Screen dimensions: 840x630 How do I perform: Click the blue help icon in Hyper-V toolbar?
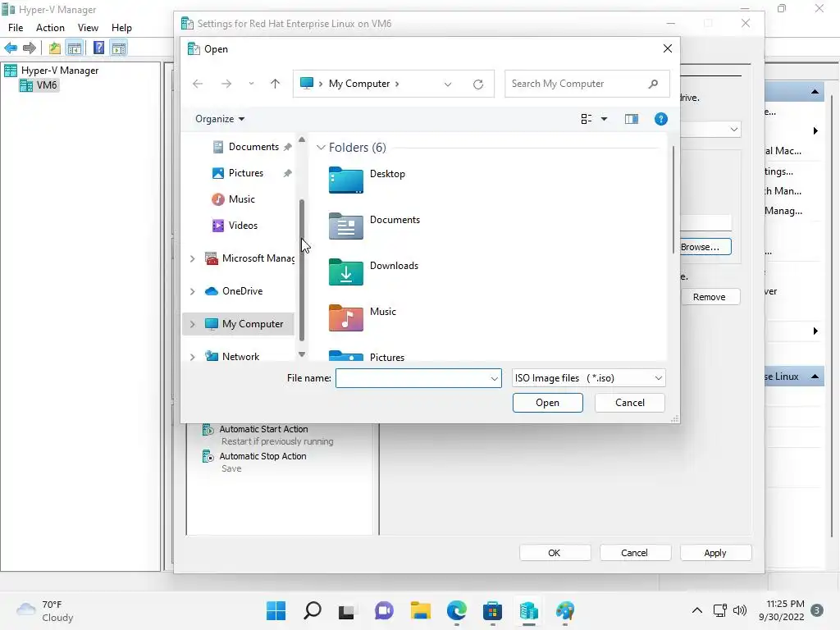click(98, 48)
